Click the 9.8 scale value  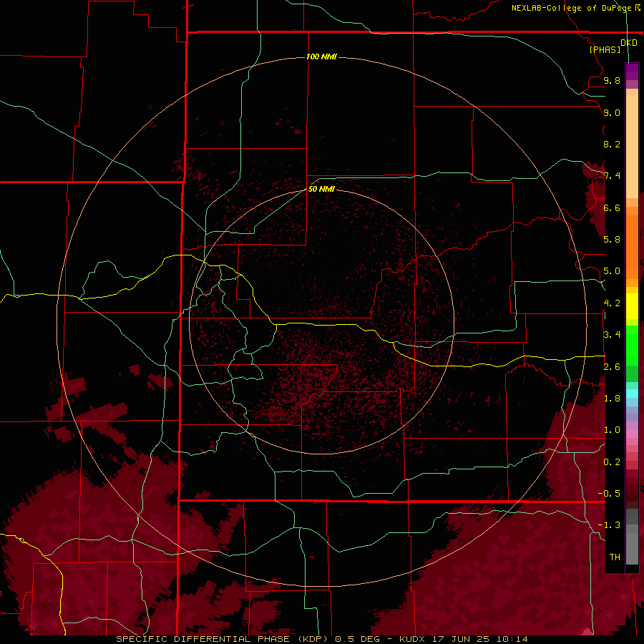pyautogui.click(x=612, y=80)
